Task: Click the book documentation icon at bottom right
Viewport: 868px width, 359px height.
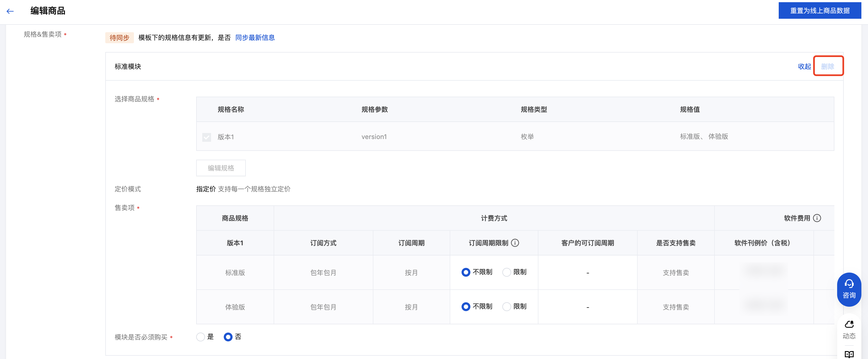Action: click(849, 354)
